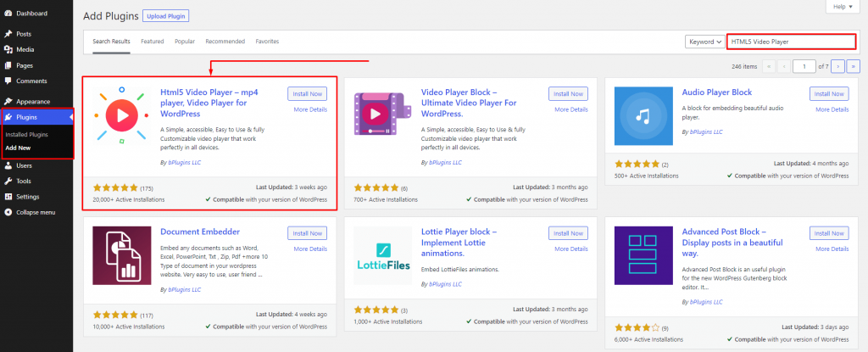Click bPlugins LLC author link under Document Embedder
Screen dimensions: 868x352
tap(184, 289)
